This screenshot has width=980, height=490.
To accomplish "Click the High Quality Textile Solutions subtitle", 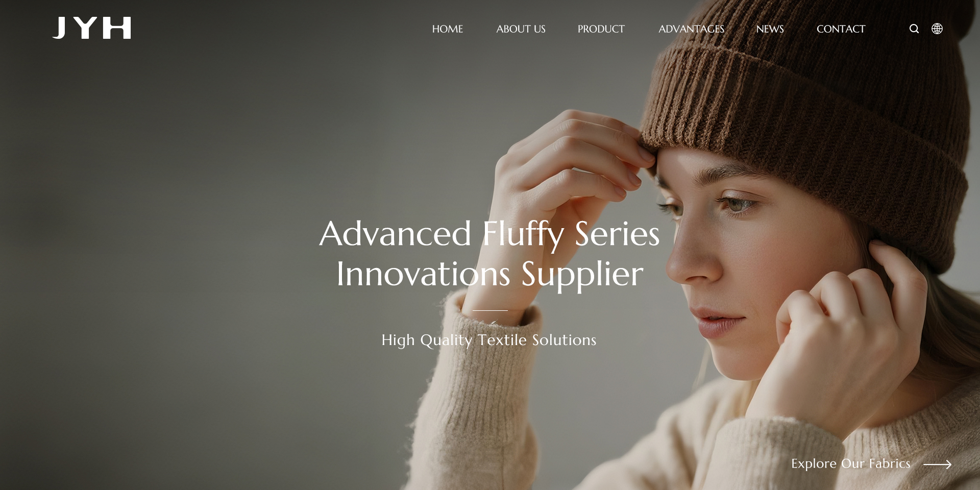I will (x=489, y=340).
